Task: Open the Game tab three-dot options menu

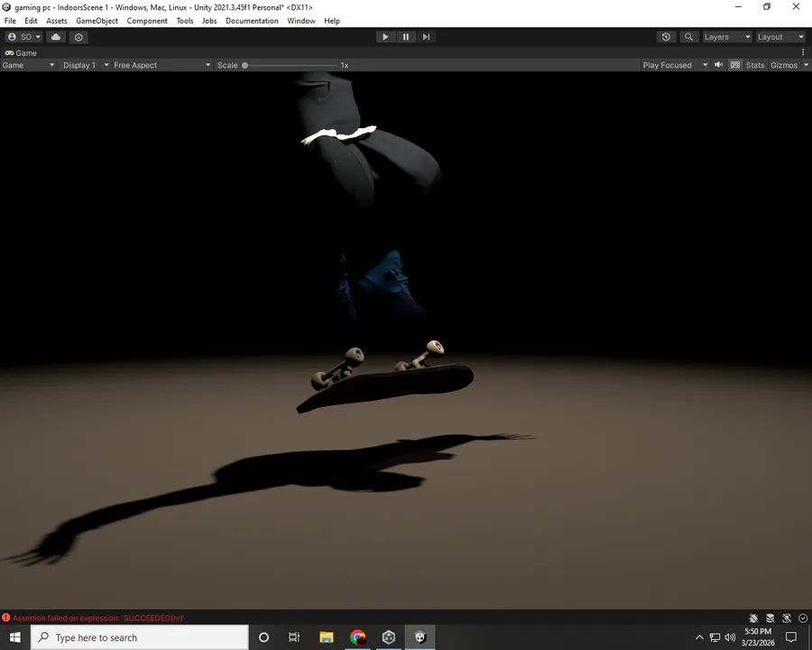Action: [803, 52]
